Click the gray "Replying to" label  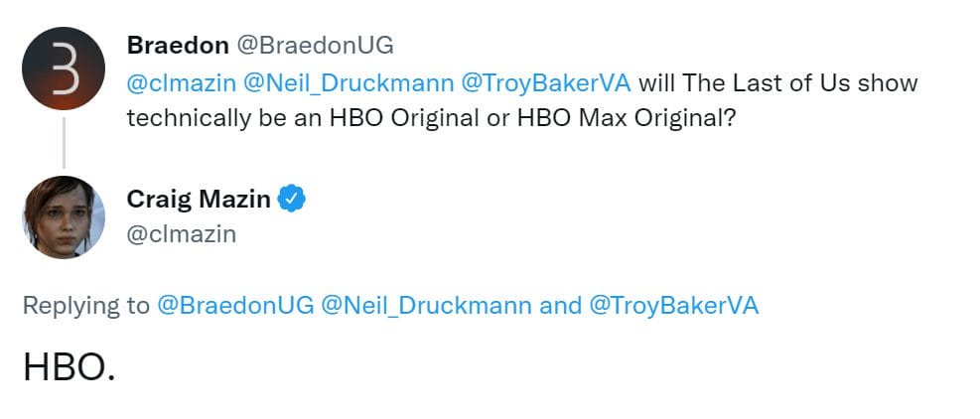[x=85, y=305]
